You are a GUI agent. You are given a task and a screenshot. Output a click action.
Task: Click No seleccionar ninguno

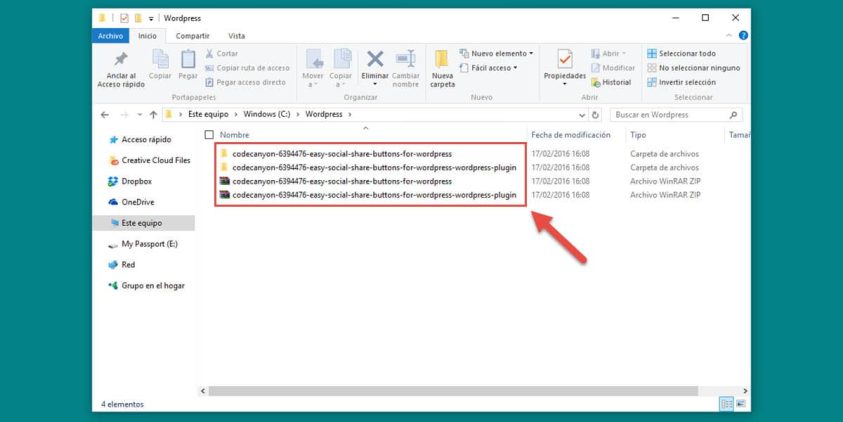point(694,68)
